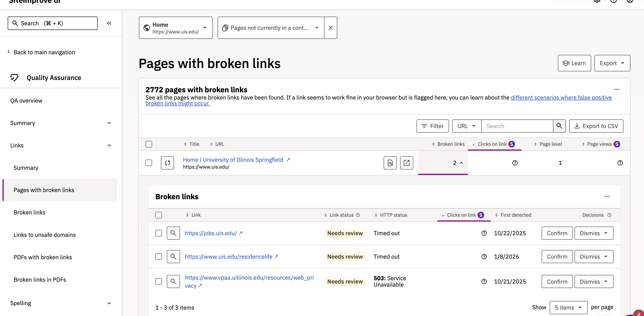Open the URL search-type dropdown
The height and width of the screenshot is (316, 644).
tap(466, 126)
